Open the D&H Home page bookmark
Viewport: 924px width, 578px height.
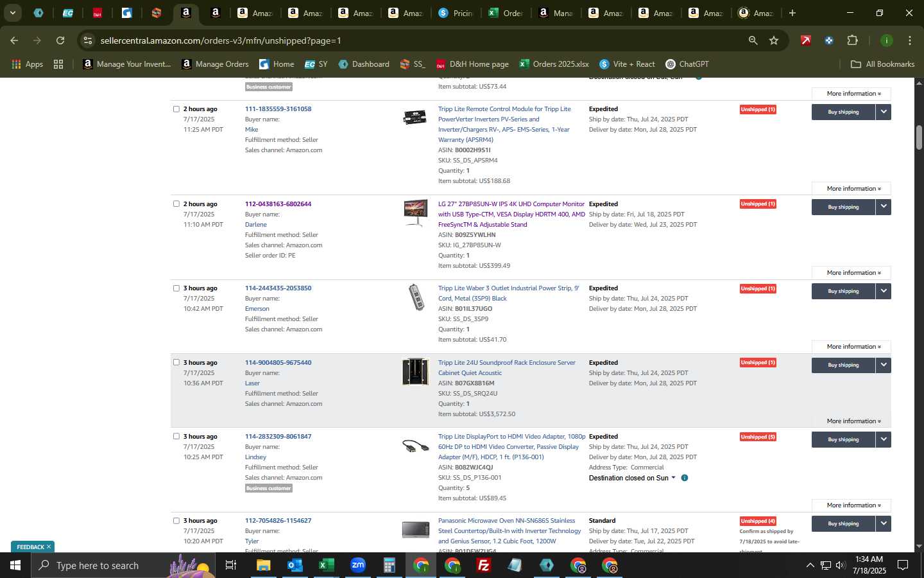tap(472, 64)
